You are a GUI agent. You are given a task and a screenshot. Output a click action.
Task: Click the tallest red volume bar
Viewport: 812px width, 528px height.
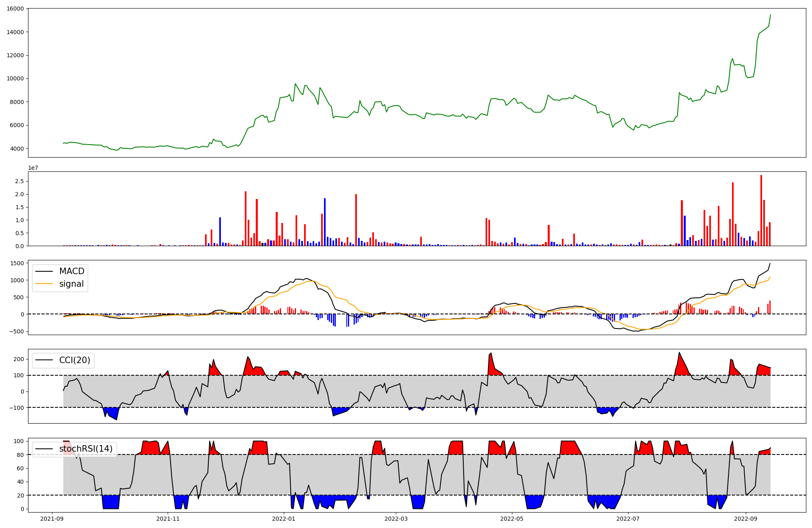[x=761, y=210]
